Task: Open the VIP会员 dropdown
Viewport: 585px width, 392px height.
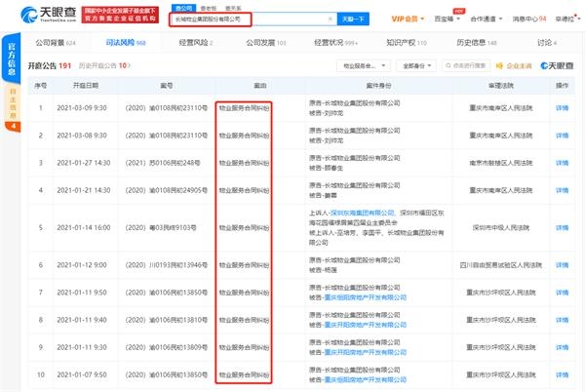Action: [x=408, y=19]
